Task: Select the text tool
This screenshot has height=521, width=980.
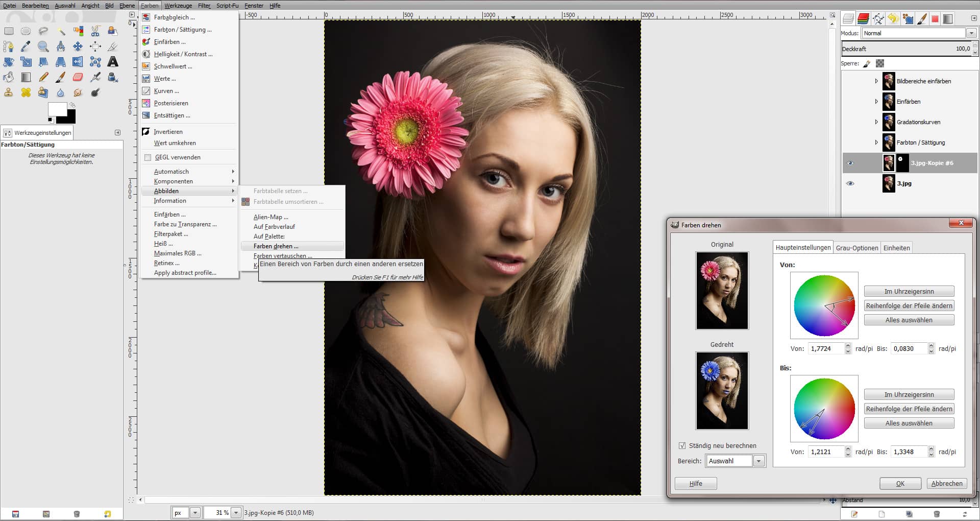Action: (x=112, y=62)
